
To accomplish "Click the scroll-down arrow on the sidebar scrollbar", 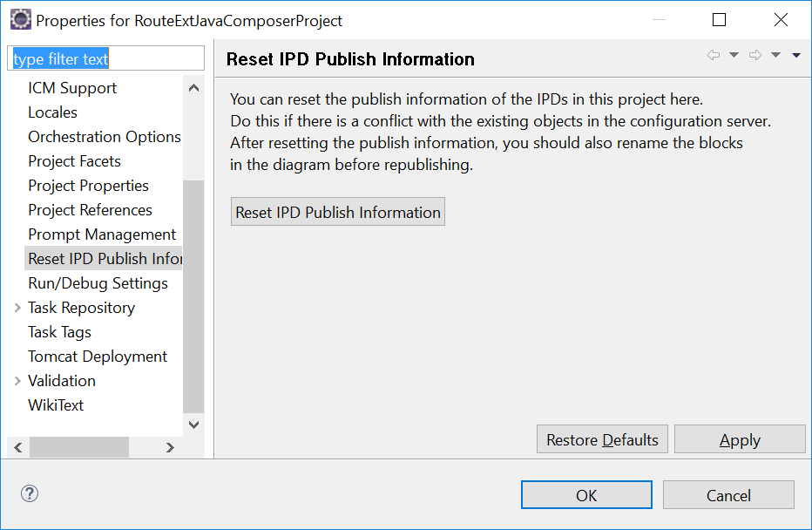I will (193, 425).
